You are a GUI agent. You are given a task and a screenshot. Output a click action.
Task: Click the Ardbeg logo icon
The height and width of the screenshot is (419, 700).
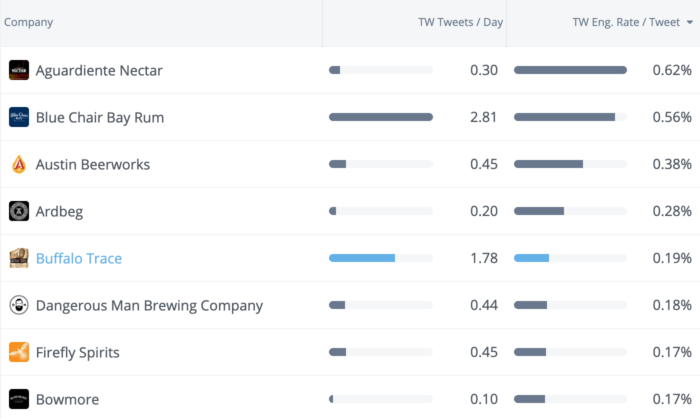point(19,211)
